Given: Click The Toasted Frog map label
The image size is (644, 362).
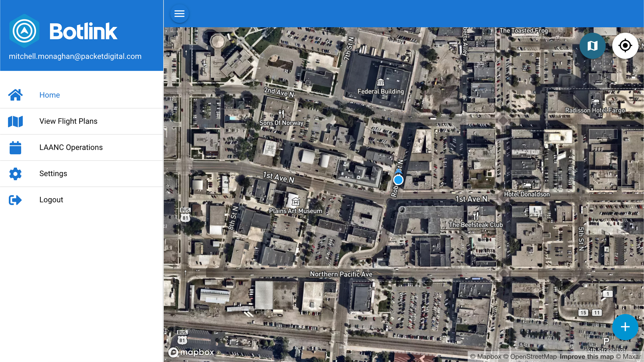Looking at the screenshot, I should click(523, 31).
